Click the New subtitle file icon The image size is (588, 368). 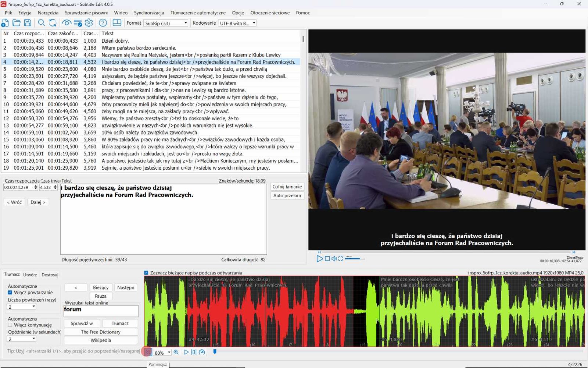pos(5,23)
